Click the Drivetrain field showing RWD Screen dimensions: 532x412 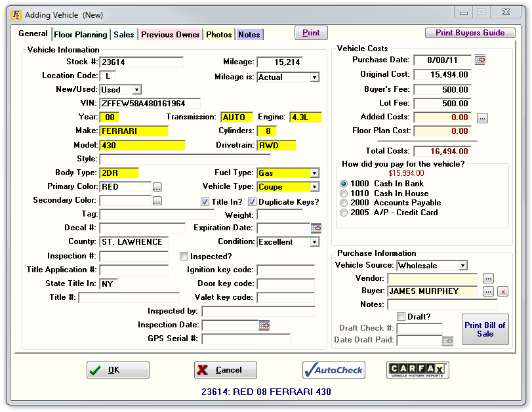point(277,145)
